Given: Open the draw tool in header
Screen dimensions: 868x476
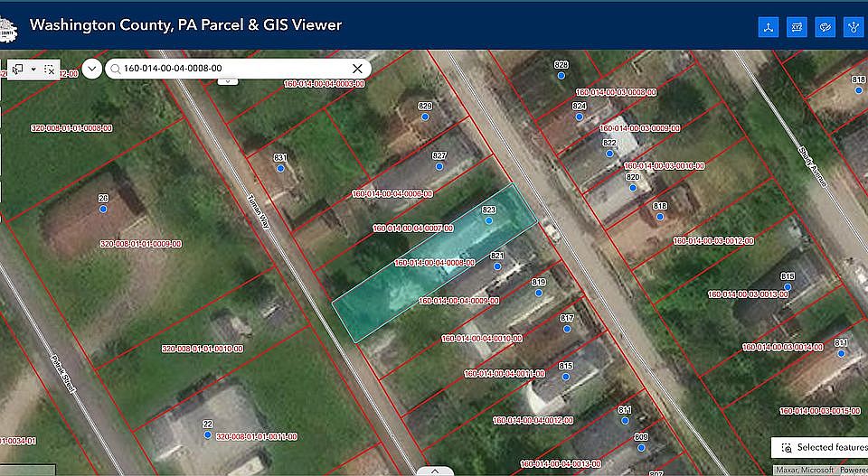Looking at the screenshot, I should tap(824, 27).
